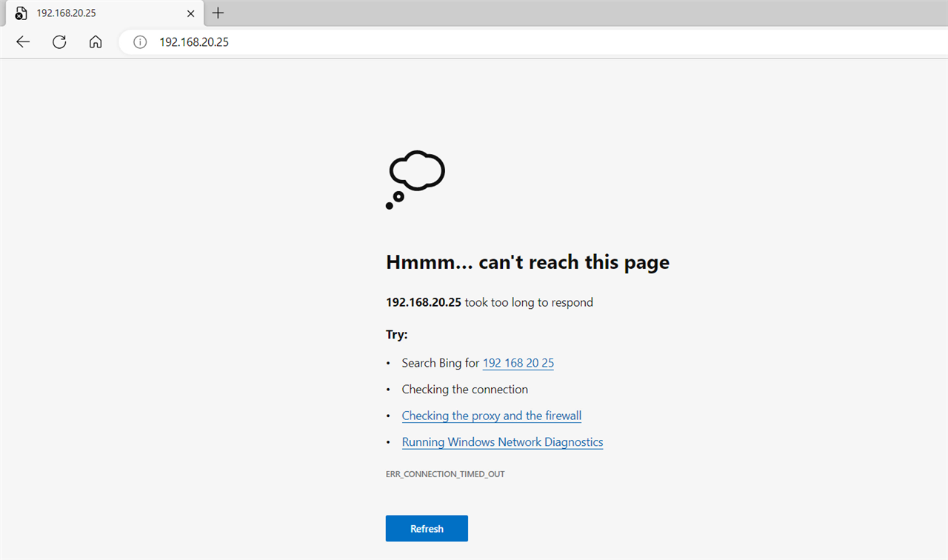
Task: Click the "can't reach this page" heading
Action: tap(527, 262)
